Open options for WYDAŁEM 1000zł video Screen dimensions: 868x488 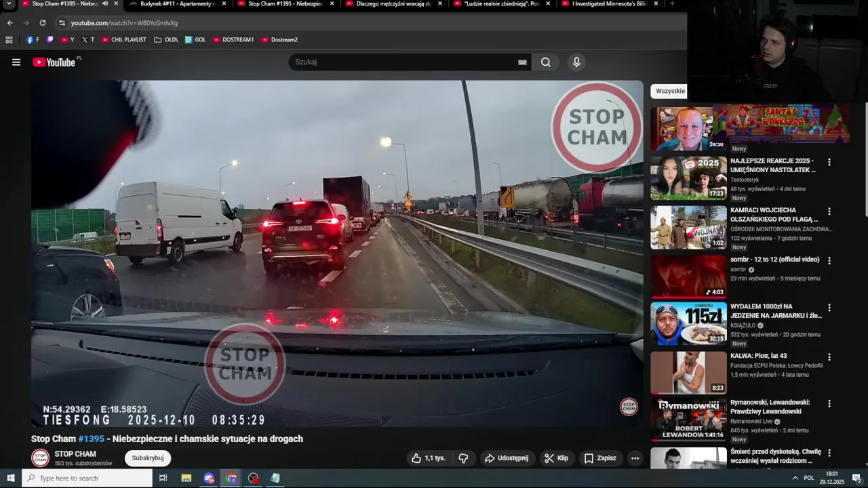pos(829,308)
